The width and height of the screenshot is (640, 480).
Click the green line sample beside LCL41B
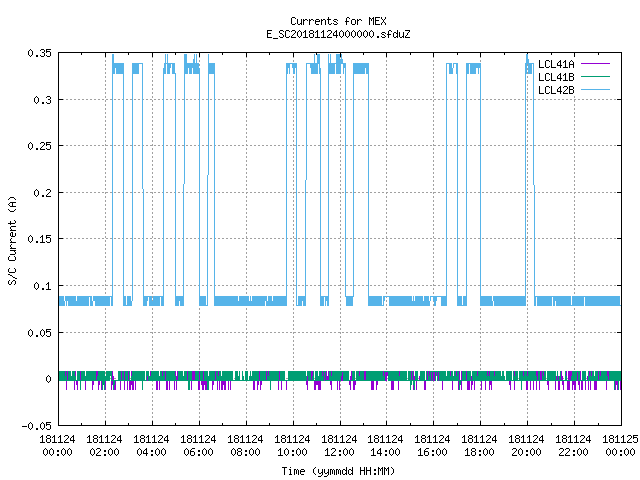click(x=595, y=76)
